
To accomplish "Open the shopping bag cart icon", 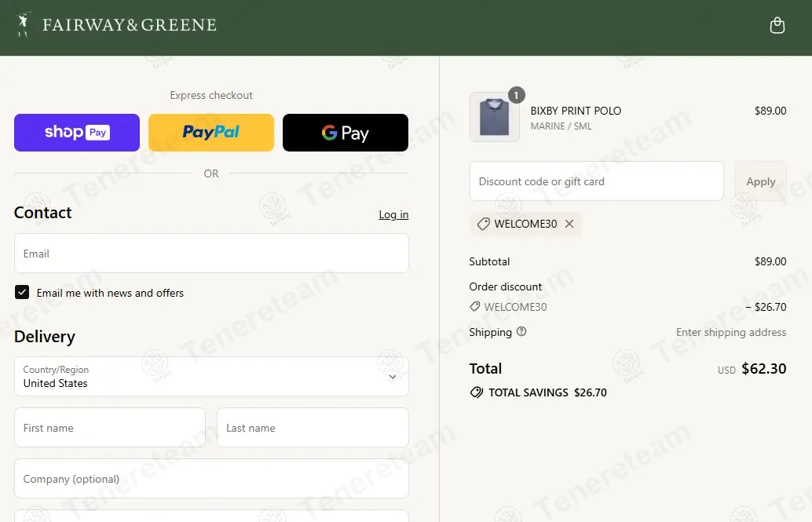I will point(777,26).
